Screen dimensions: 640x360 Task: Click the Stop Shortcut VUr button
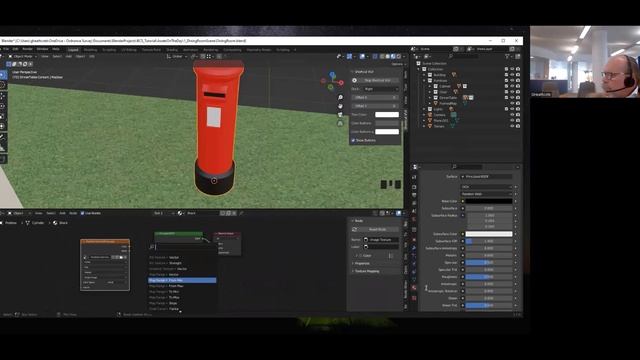[x=377, y=80]
